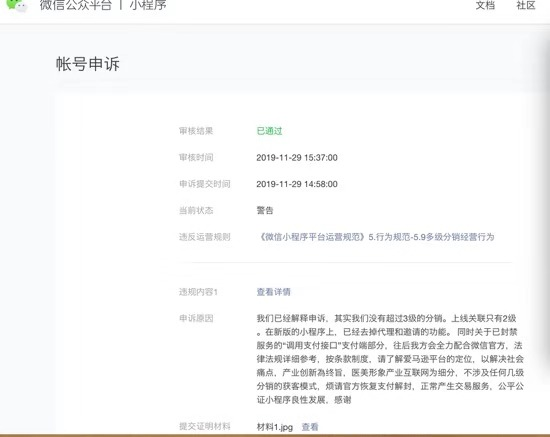Click the WeChat logo icon
This screenshot has height=437, width=550.
16,5
